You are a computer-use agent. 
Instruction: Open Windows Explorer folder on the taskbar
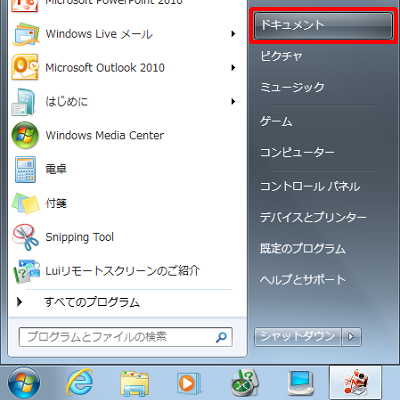[x=134, y=383]
